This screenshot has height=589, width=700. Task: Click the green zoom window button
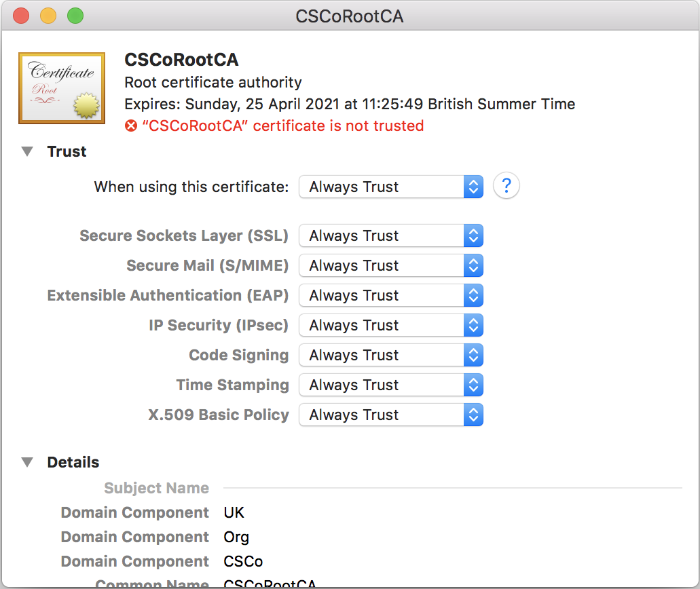pos(75,16)
